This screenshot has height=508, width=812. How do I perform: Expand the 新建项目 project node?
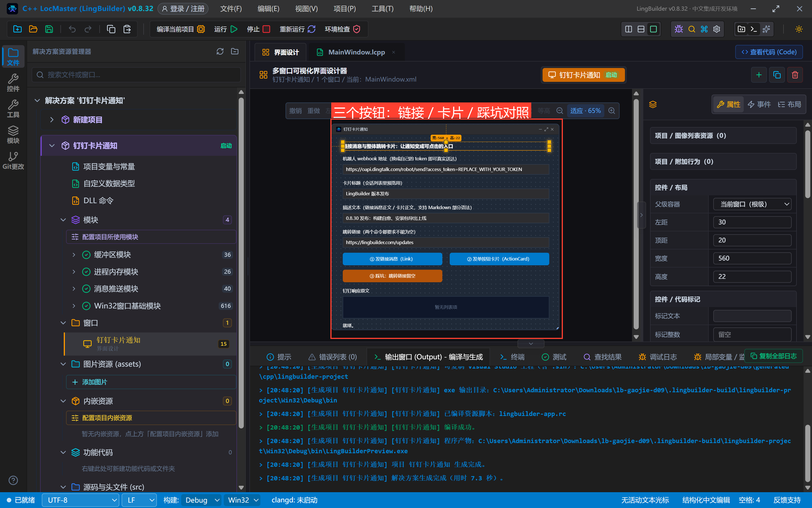[52, 120]
